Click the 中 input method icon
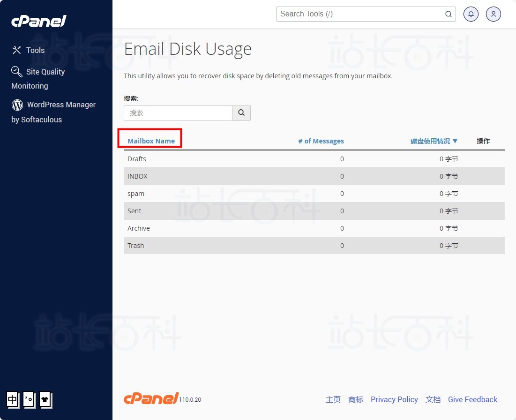516x420 pixels. click(x=13, y=399)
